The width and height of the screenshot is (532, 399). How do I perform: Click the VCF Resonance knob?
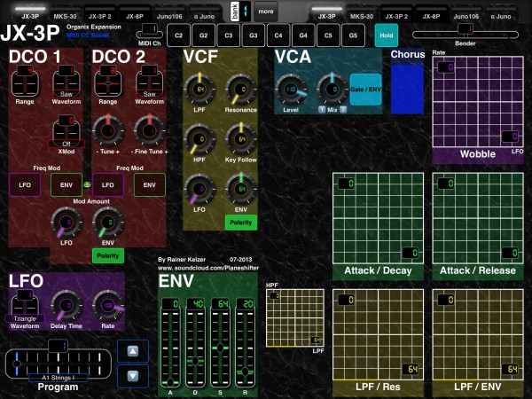pyautogui.click(x=241, y=90)
